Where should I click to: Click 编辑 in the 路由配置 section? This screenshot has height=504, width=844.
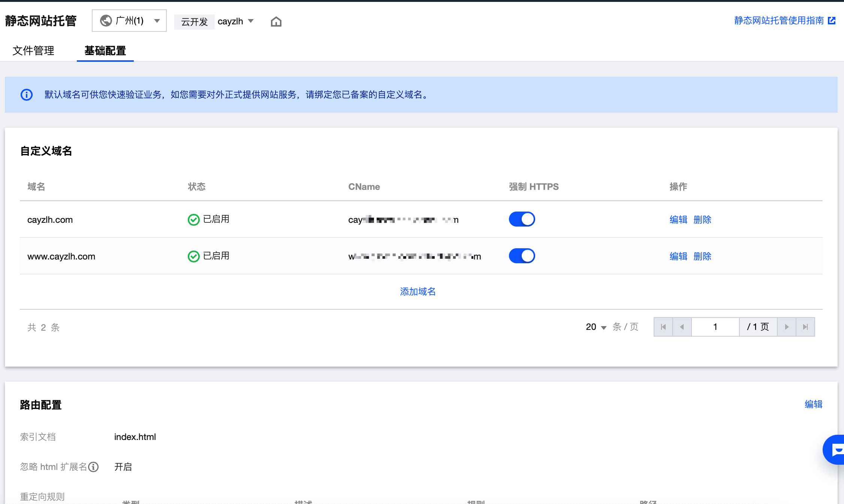[813, 404]
